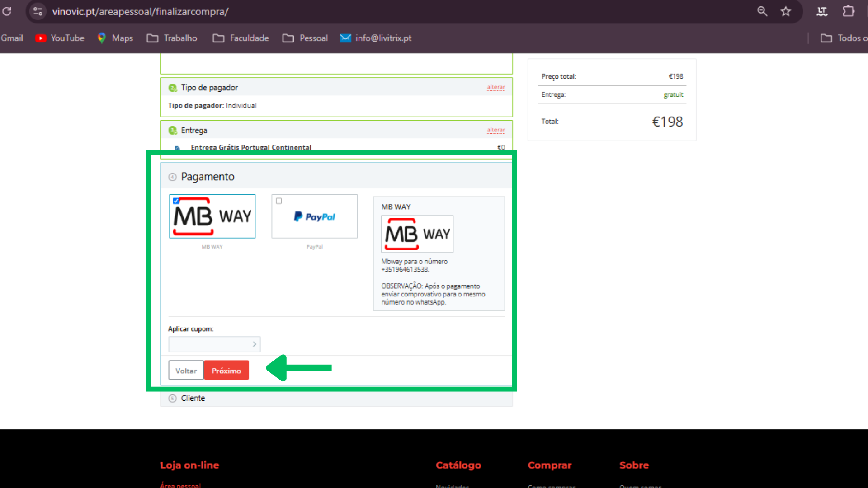Image resolution: width=868 pixels, height=488 pixels.
Task: Open the extensions puzzle icon
Action: pyautogui.click(x=848, y=11)
